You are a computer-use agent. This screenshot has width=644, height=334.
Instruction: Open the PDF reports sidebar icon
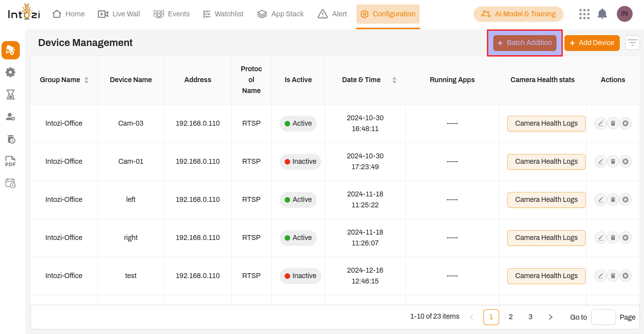pos(10,161)
